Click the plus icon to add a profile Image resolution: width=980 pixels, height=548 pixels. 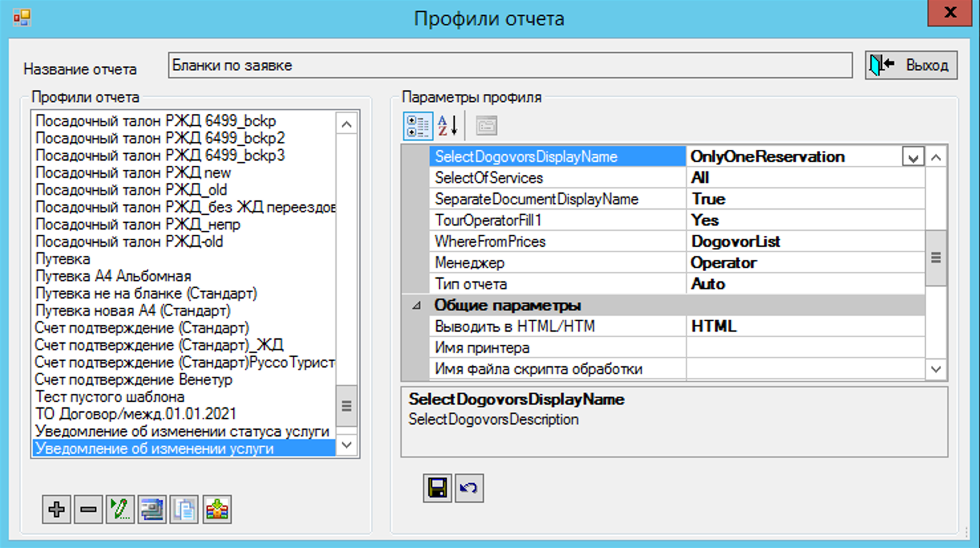click(x=56, y=510)
